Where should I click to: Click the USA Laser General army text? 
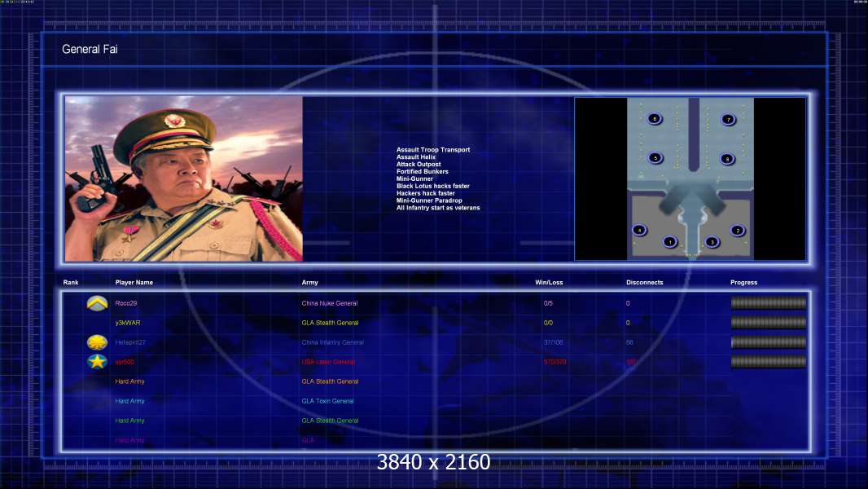tap(328, 362)
